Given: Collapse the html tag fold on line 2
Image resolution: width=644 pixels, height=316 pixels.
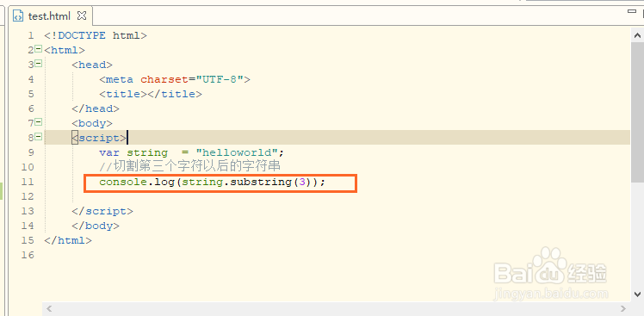Looking at the screenshot, I should pyautogui.click(x=38, y=49).
